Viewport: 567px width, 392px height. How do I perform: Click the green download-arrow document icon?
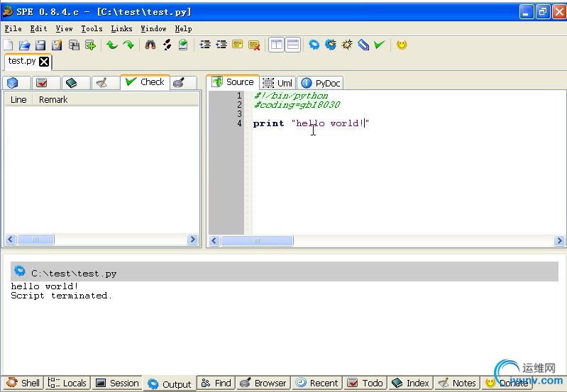pyautogui.click(x=183, y=45)
